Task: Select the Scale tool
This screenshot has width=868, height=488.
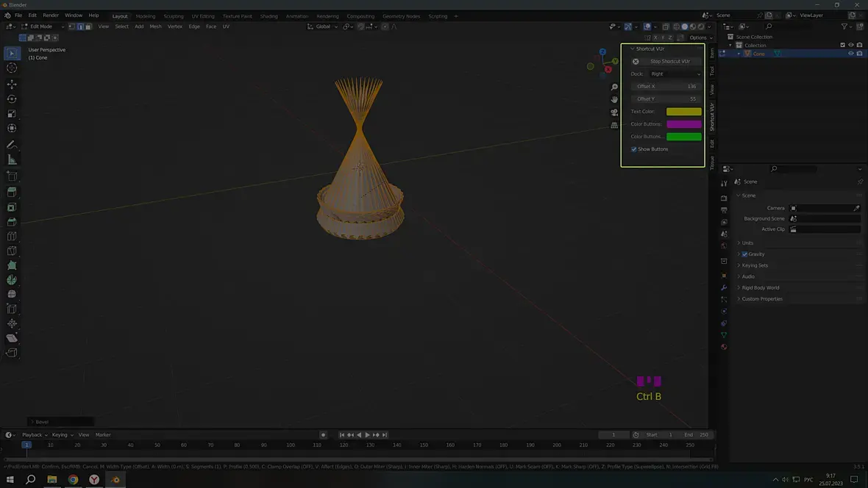Action: click(x=12, y=113)
